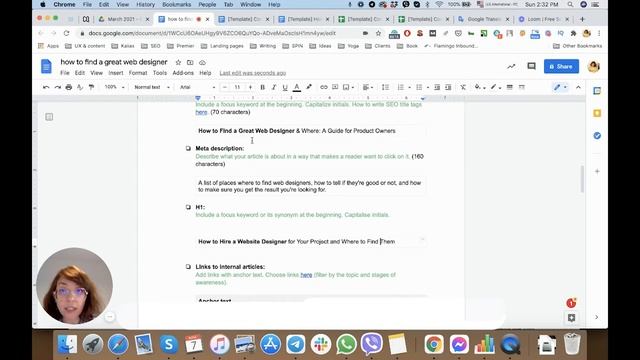Toggle italic formatting

coord(274,87)
